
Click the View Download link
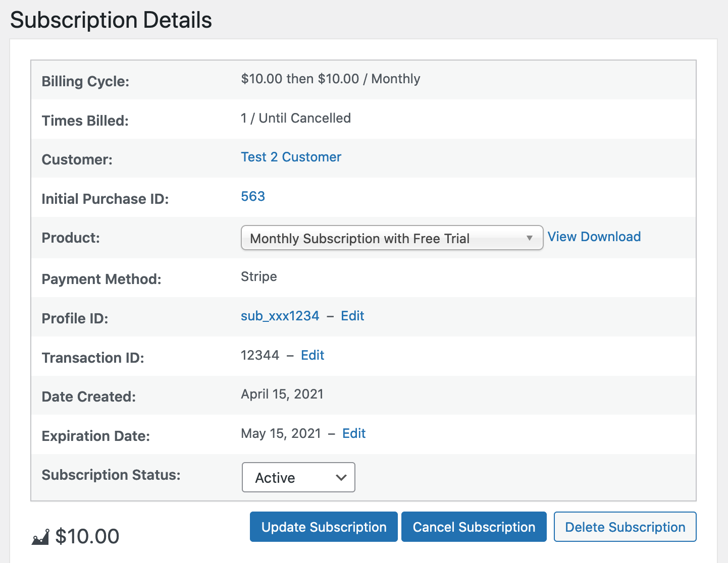[x=594, y=237]
